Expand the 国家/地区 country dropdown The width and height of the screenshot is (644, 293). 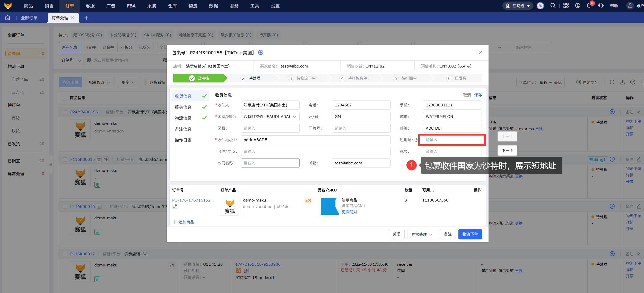pos(270,117)
